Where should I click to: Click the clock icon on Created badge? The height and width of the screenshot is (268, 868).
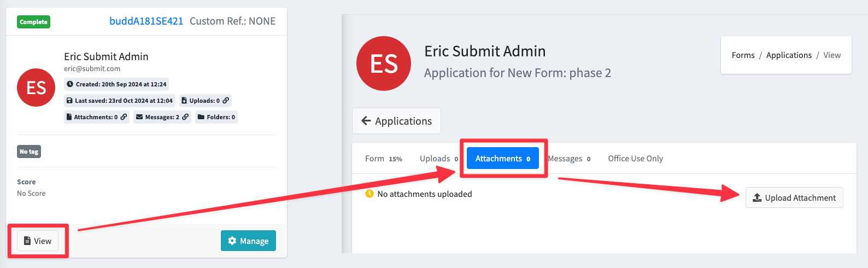point(70,84)
